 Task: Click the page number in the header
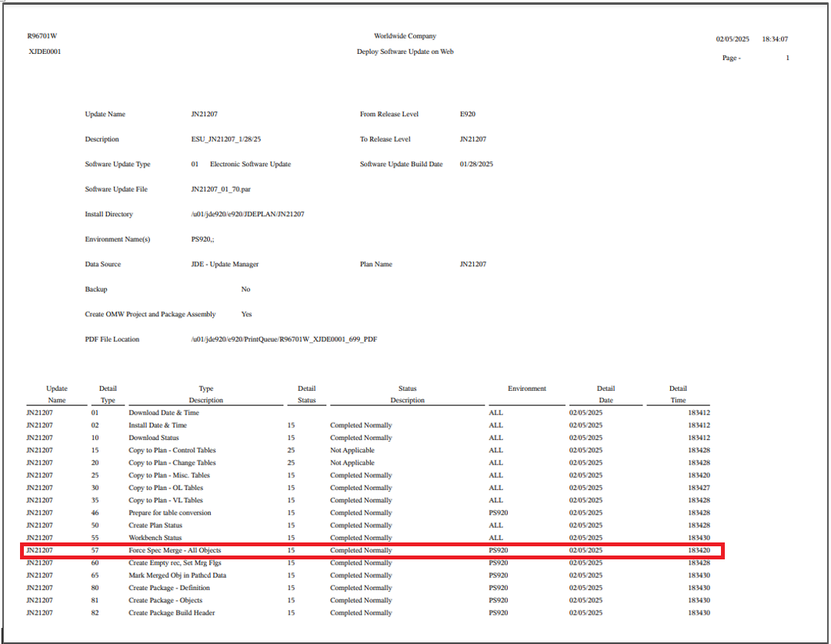[x=786, y=58]
